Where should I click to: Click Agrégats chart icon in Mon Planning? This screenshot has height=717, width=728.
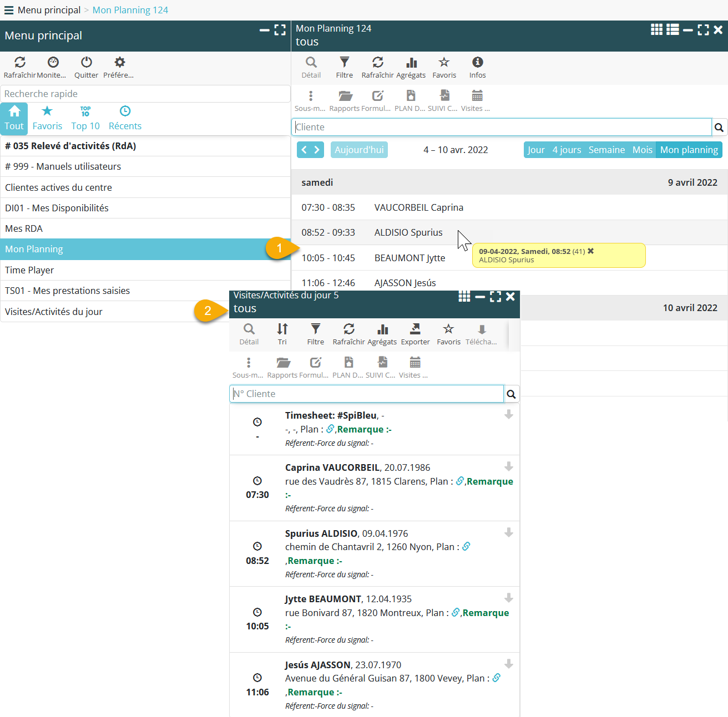coord(411,63)
